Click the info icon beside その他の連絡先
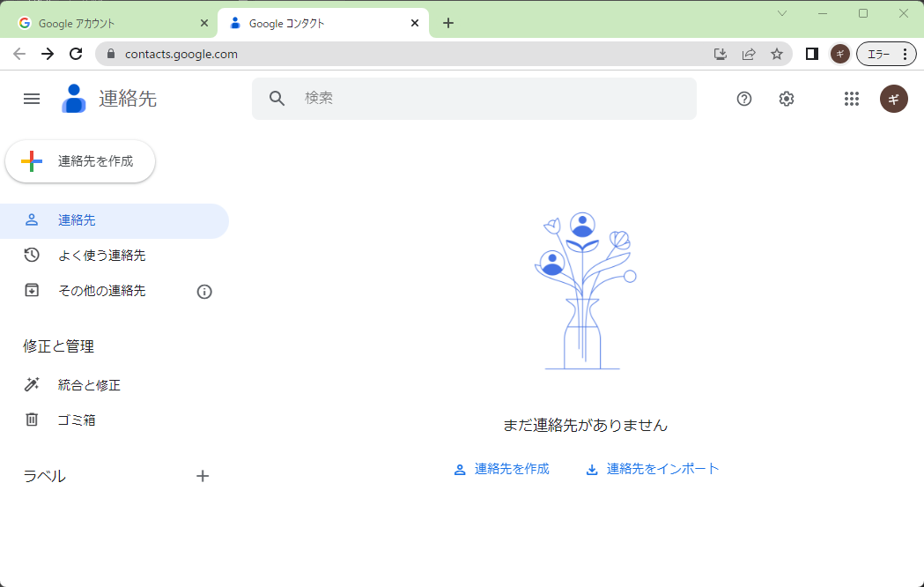924x587 pixels. tap(204, 291)
